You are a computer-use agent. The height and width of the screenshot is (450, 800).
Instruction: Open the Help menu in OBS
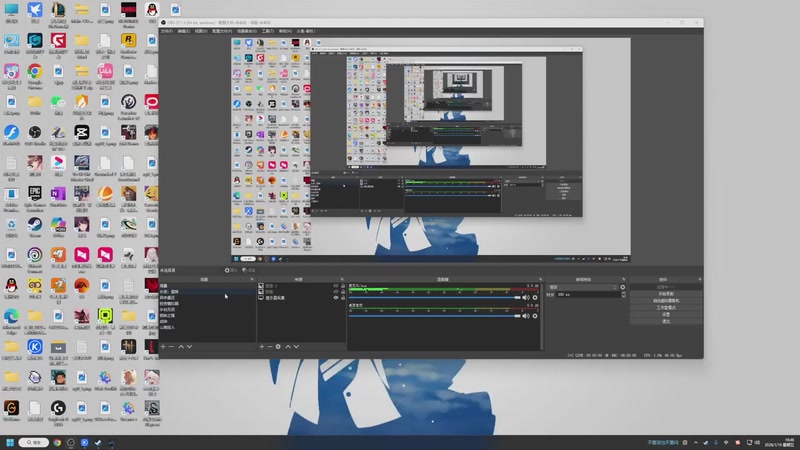coord(285,31)
